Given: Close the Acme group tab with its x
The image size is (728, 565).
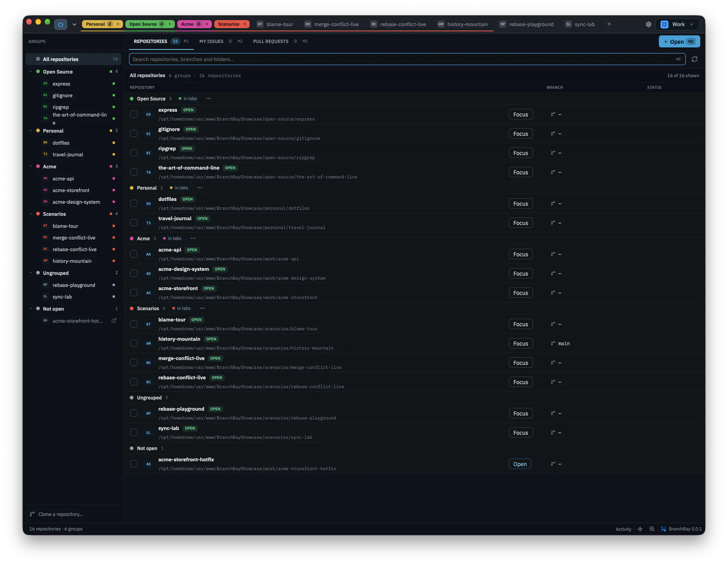Looking at the screenshot, I should click(x=207, y=24).
